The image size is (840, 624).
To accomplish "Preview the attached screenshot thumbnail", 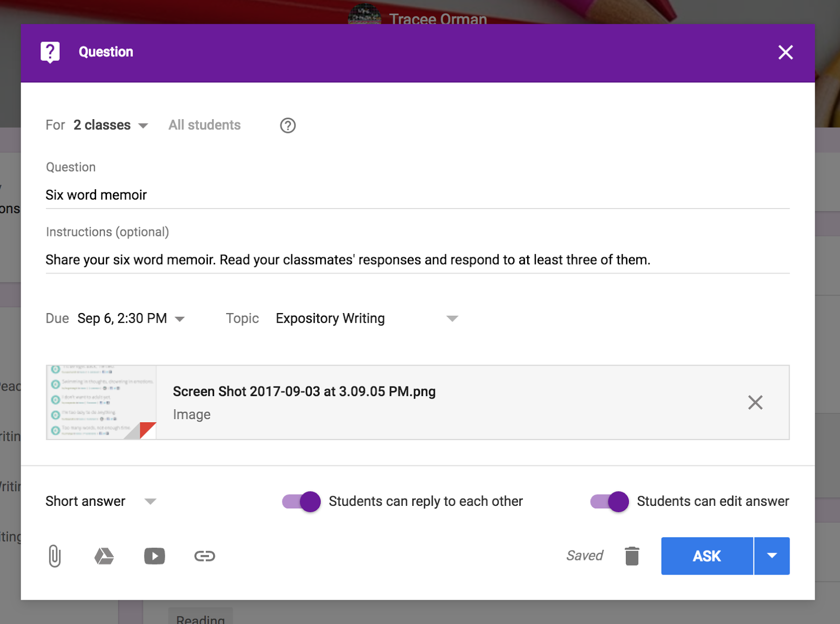I will pos(101,402).
